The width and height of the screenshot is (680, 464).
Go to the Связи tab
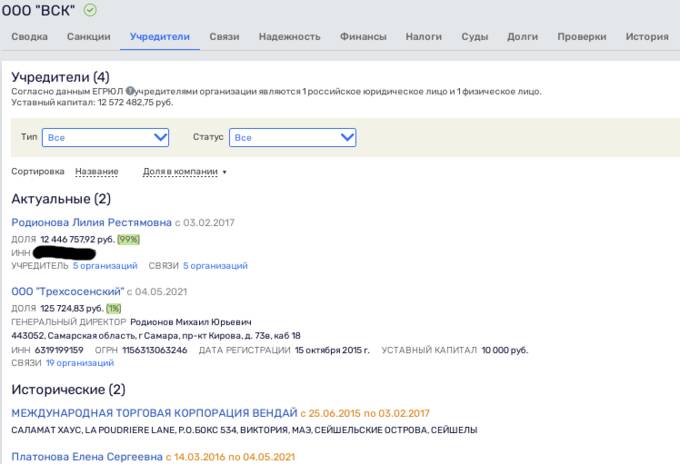coord(224,37)
